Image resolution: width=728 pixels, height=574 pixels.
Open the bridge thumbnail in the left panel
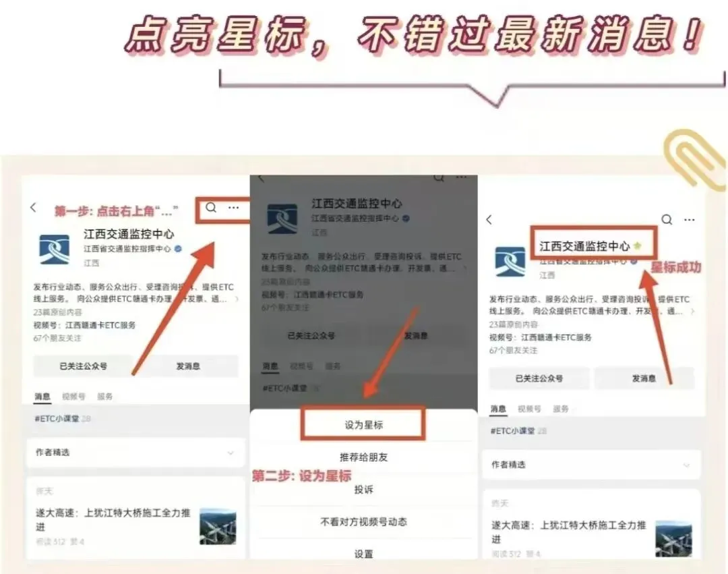218,526
